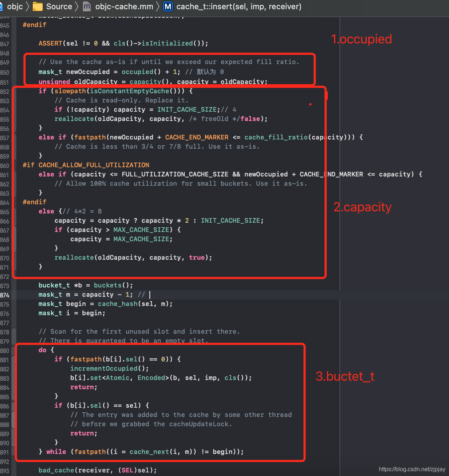Image resolution: width=449 pixels, height=476 pixels.
Task: Click line number 866 in the gutter
Action: pos(5,221)
